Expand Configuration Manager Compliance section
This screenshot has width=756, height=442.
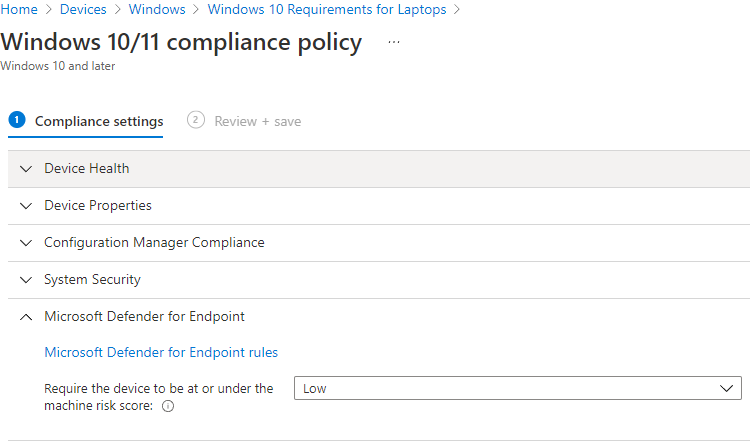[x=378, y=242]
